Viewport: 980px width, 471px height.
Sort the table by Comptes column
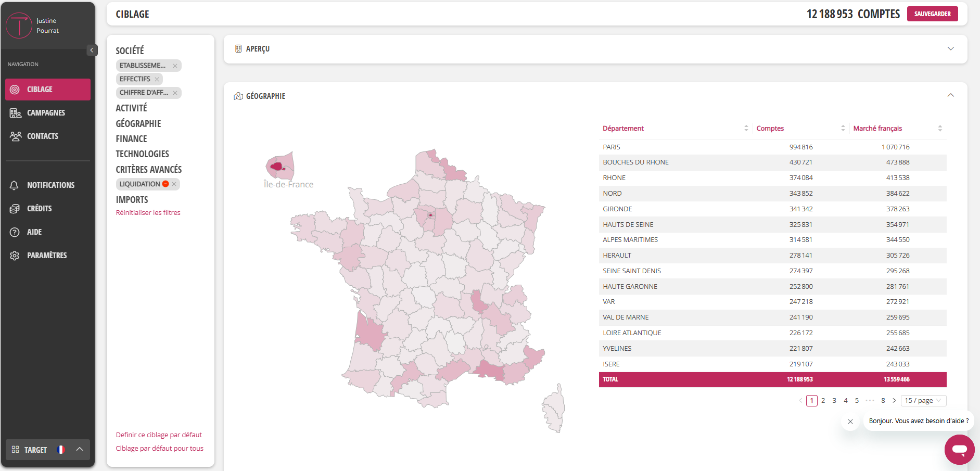tap(843, 129)
